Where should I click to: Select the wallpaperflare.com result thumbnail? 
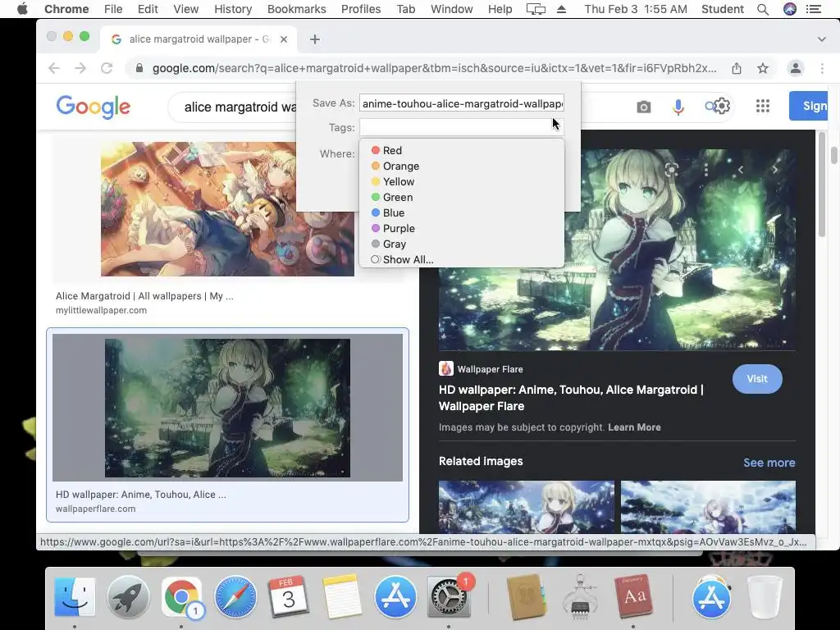point(228,408)
